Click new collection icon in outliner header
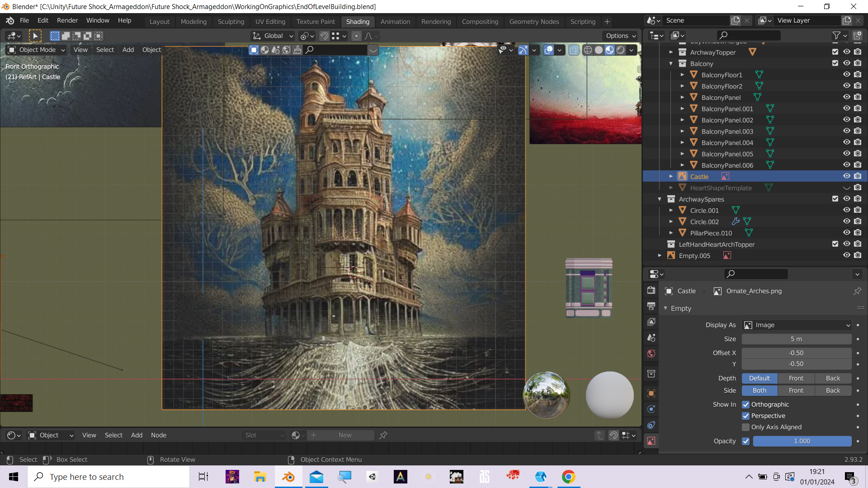 tap(857, 35)
